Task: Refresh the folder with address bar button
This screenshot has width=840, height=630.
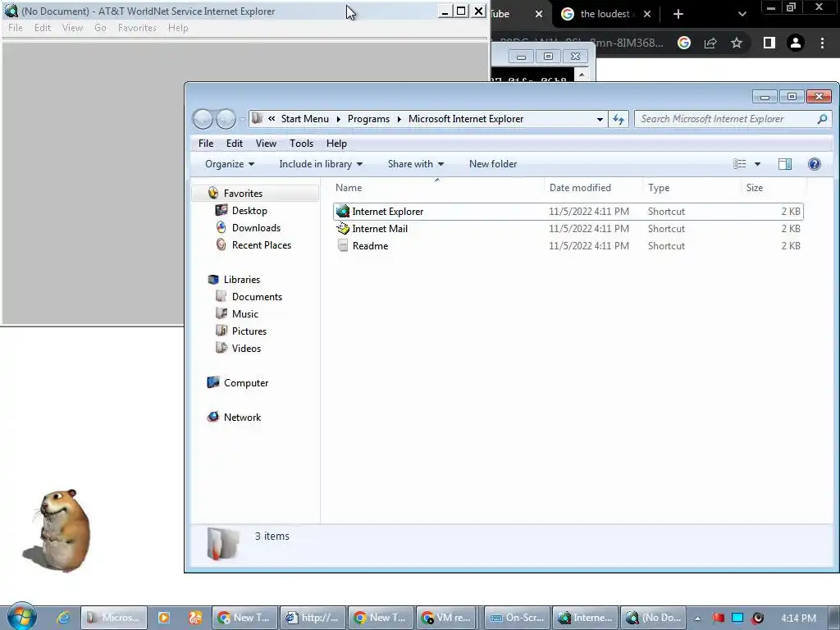Action: point(619,119)
